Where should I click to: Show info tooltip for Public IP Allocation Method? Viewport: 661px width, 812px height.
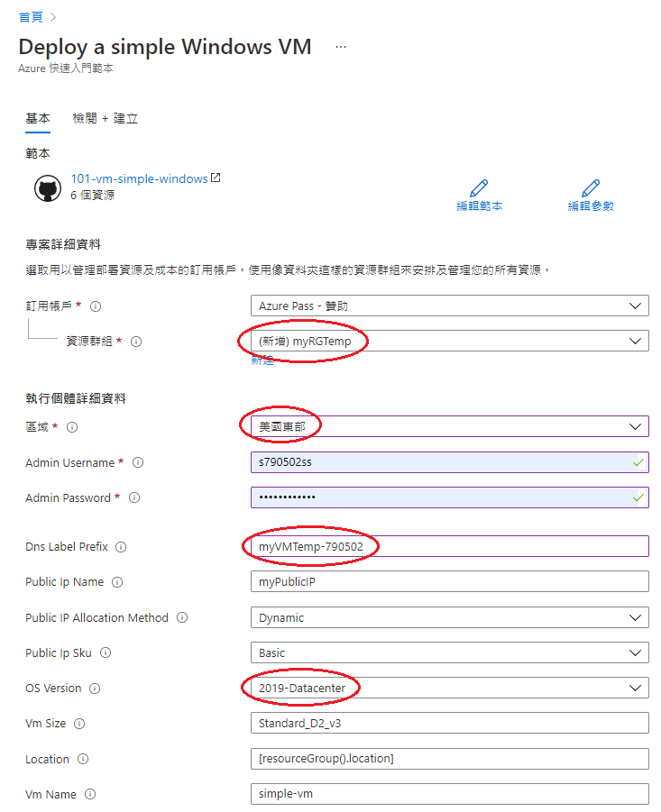pos(182,617)
